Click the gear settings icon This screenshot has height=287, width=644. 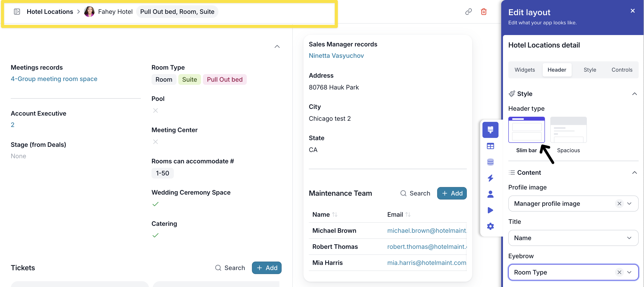[x=490, y=226]
